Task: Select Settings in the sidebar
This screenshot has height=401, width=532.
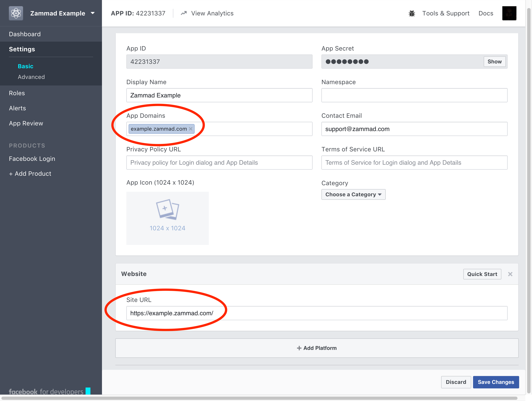Action: coord(22,49)
